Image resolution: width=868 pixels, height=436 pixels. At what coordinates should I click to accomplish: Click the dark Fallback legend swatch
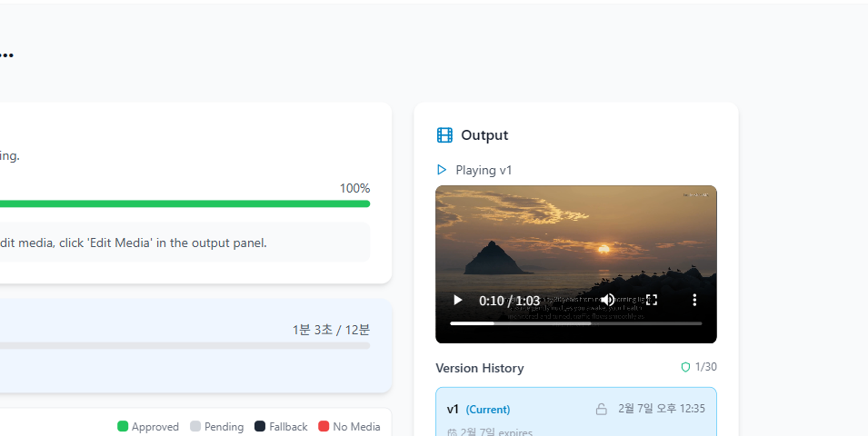coord(260,427)
